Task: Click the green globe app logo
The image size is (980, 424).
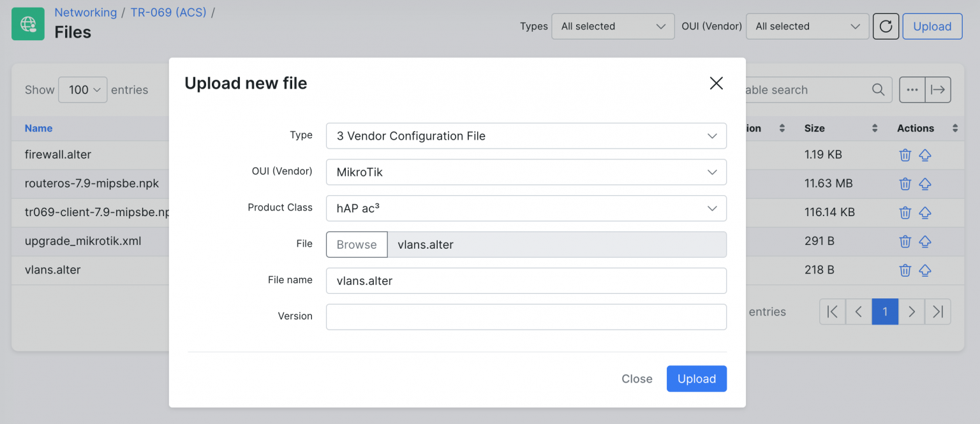Action: (x=27, y=24)
